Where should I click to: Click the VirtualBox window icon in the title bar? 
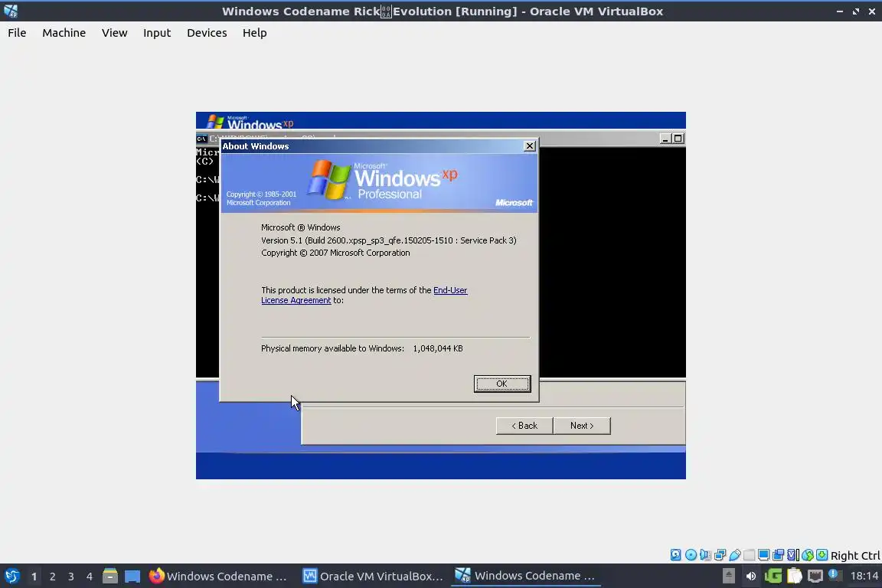(x=11, y=11)
